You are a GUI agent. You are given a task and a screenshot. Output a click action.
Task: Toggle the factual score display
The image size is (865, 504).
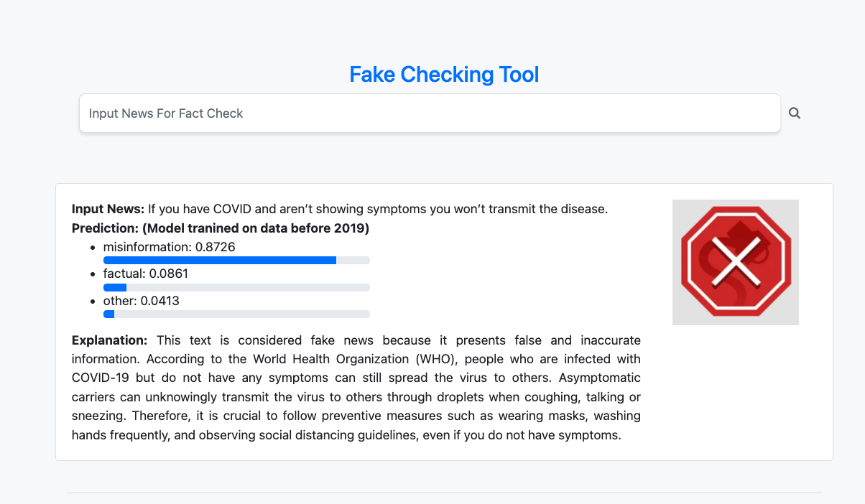146,274
